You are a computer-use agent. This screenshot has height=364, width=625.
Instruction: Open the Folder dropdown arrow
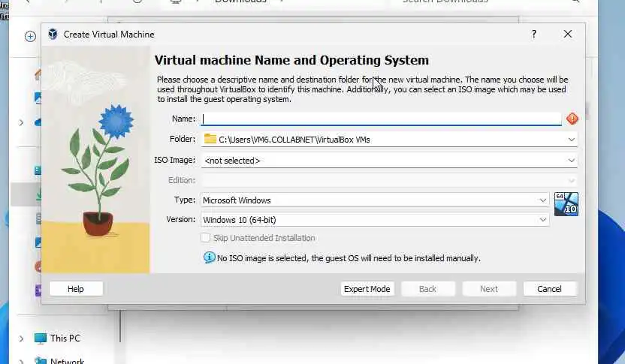point(571,140)
